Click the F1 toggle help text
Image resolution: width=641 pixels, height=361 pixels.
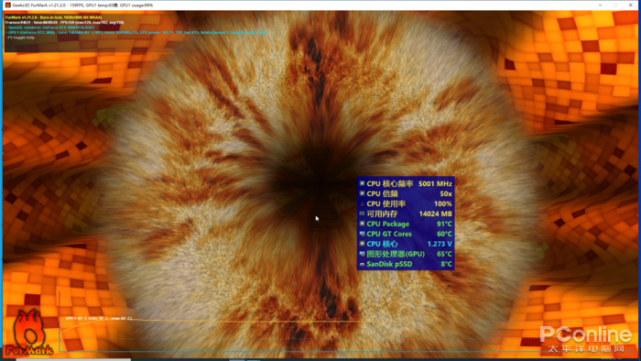click(20, 38)
